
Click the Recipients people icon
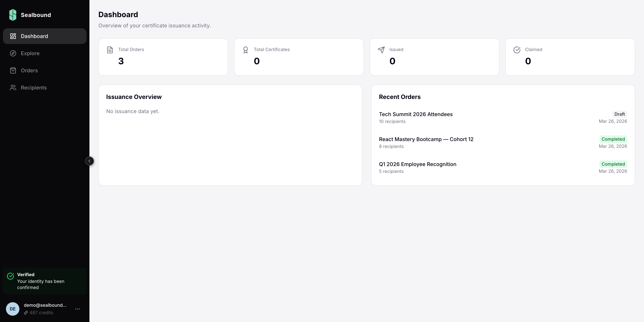click(13, 88)
